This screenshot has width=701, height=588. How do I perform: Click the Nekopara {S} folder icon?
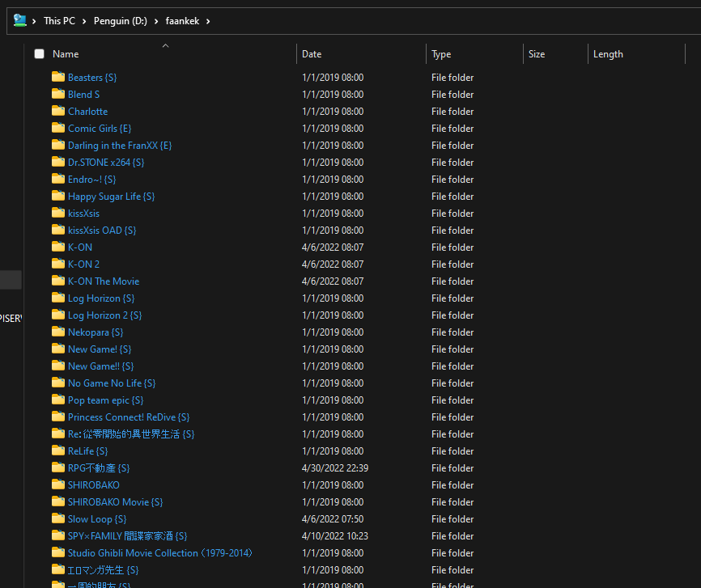pos(58,332)
